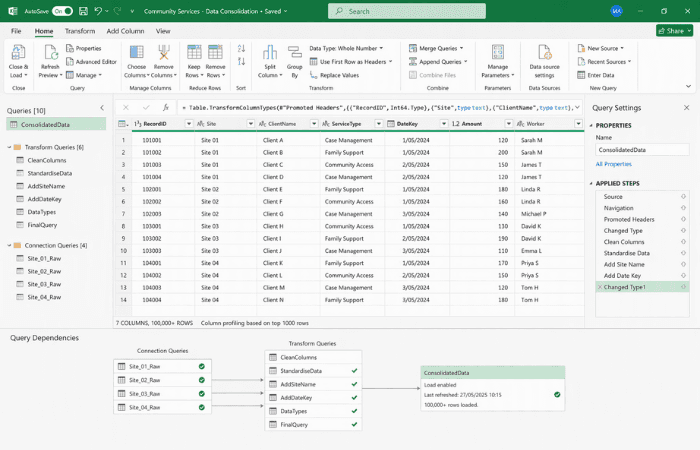Click the table icon at grid corner
The width and height of the screenshot is (700, 450).
tap(122, 124)
